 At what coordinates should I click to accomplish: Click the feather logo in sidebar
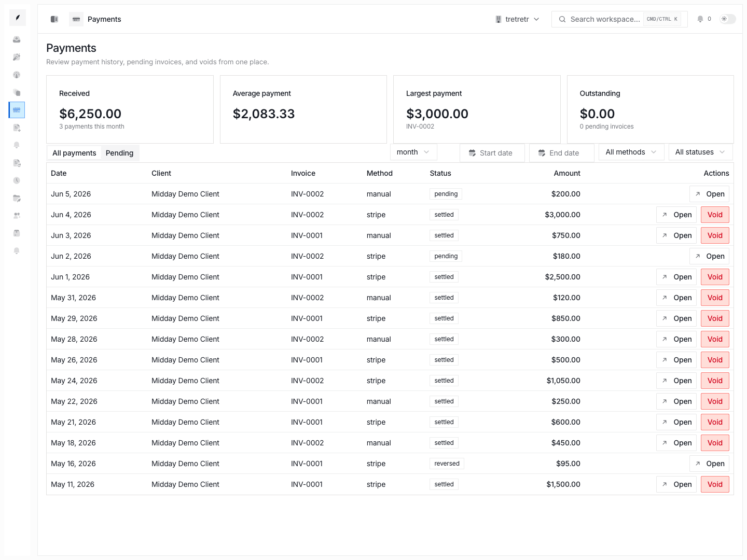tap(17, 18)
